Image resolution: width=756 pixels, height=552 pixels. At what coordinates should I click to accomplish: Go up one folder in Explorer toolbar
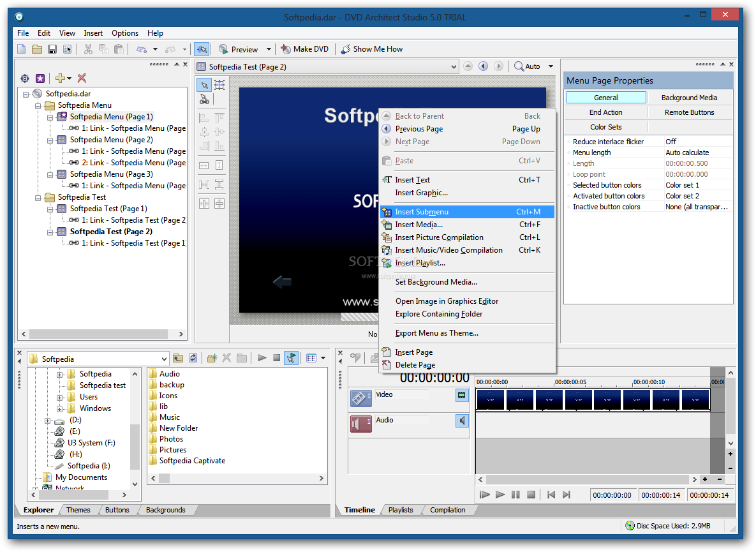click(x=178, y=358)
